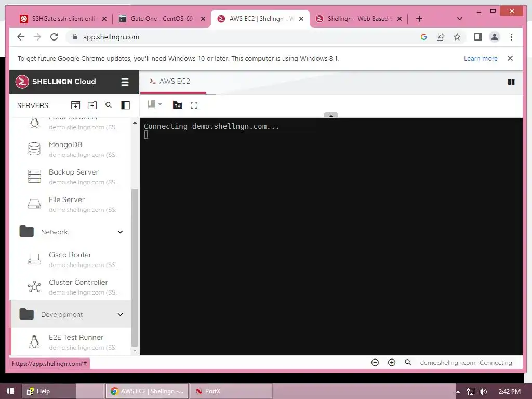This screenshot has height=399, width=532.
Task: Click the sidebar scrollbar down arrow
Action: pos(135,351)
